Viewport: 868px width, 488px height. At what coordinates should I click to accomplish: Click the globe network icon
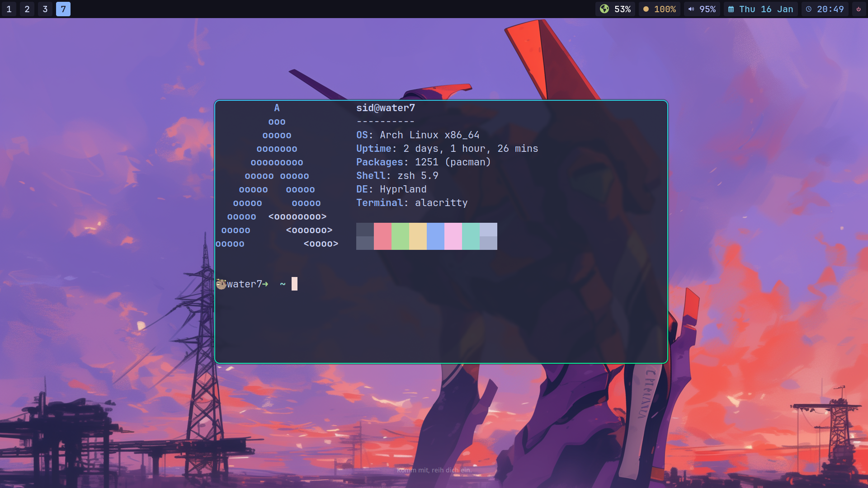tap(604, 9)
